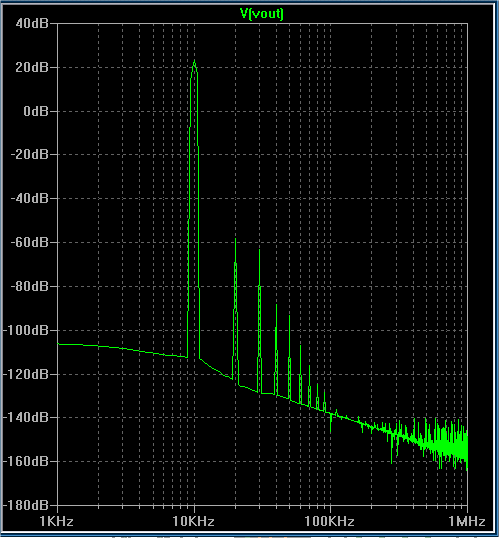Click the 40dB vertical axis label
The height and width of the screenshot is (538, 499).
32,24
